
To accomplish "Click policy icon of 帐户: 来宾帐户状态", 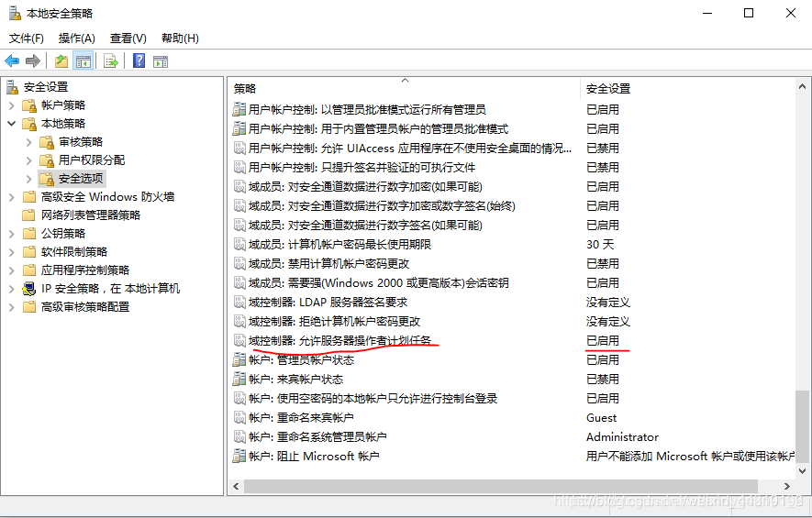I will 239,379.
